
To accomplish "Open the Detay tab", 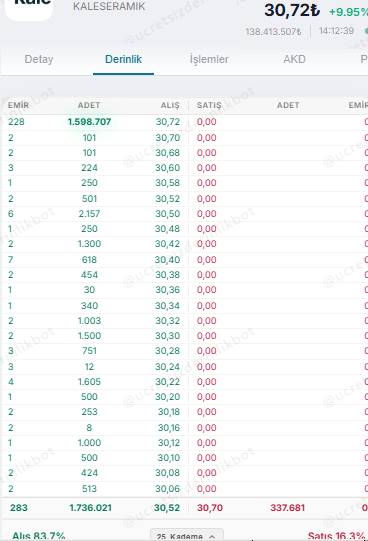I will [39, 59].
